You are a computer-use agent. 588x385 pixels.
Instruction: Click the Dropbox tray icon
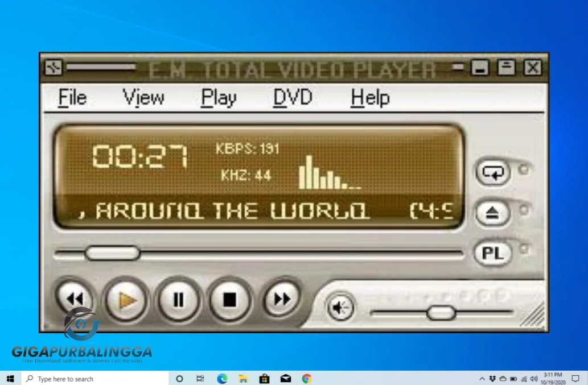(x=492, y=379)
